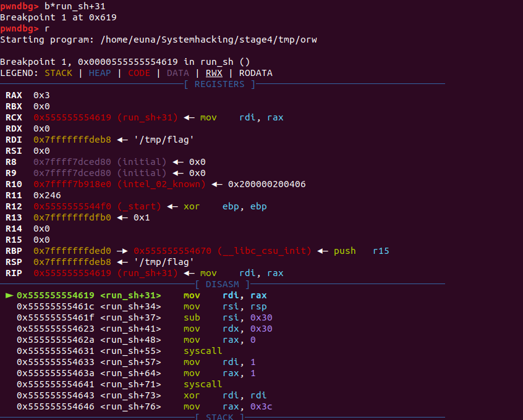Click R13 address 0x7fffffffdfb0
Image resolution: width=523 pixels, height=420 pixels.
coord(72,217)
